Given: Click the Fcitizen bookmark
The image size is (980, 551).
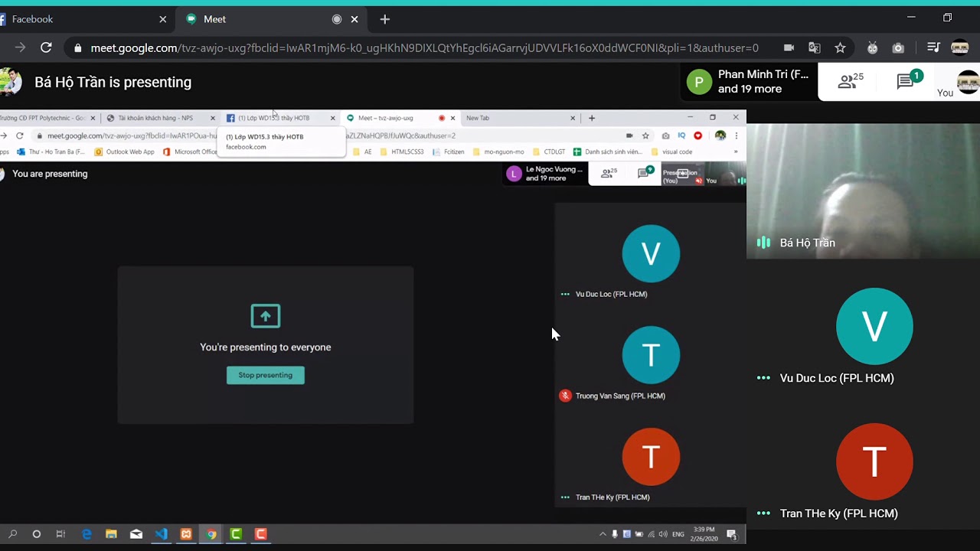Looking at the screenshot, I should pyautogui.click(x=449, y=152).
